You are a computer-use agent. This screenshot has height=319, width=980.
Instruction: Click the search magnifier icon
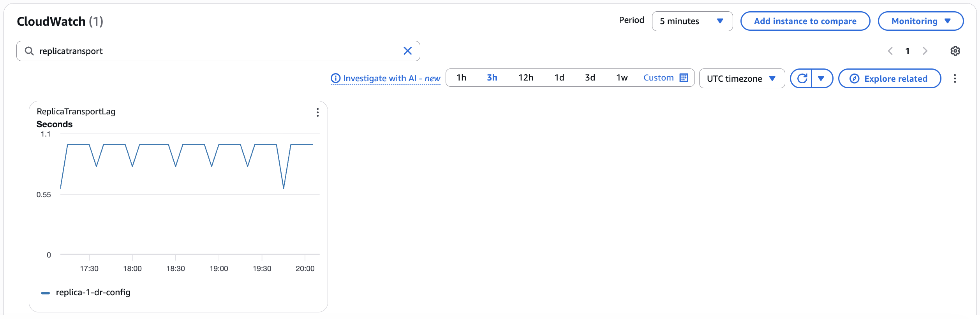point(29,51)
